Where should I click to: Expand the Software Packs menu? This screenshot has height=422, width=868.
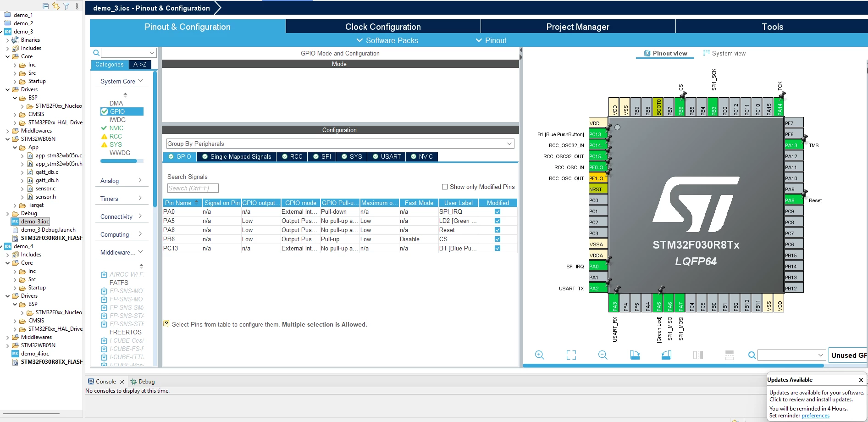point(387,40)
